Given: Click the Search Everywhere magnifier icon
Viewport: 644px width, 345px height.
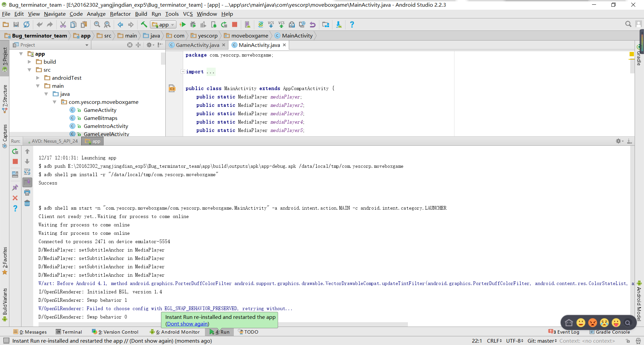Looking at the screenshot, I should [x=628, y=24].
